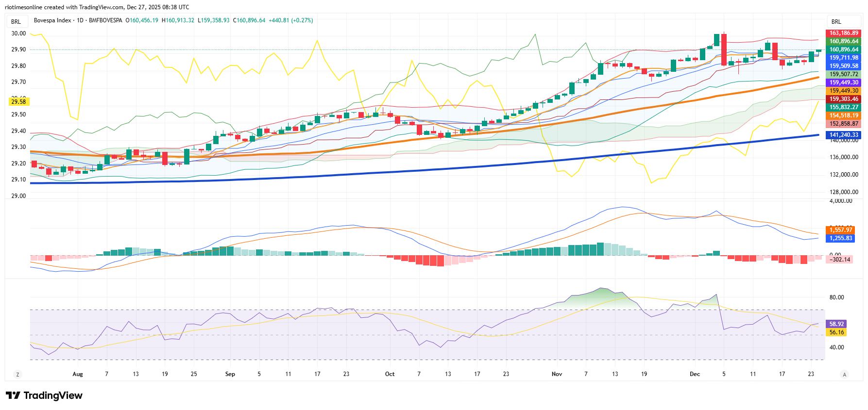
Task: Click the dark red 159,303.46 price label
Action: coord(844,99)
